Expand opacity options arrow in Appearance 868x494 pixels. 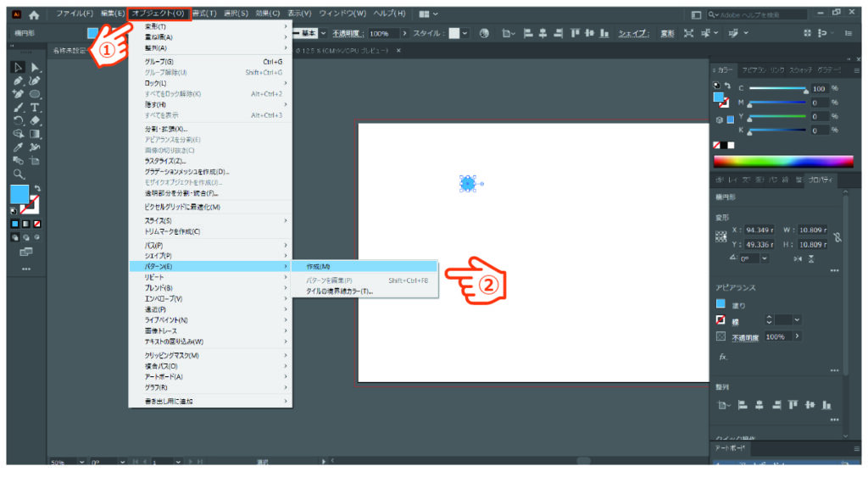(x=797, y=336)
